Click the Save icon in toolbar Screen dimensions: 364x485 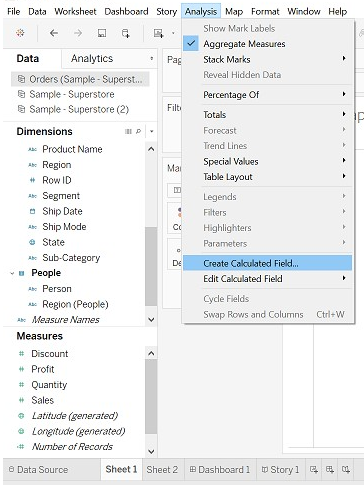click(102, 33)
